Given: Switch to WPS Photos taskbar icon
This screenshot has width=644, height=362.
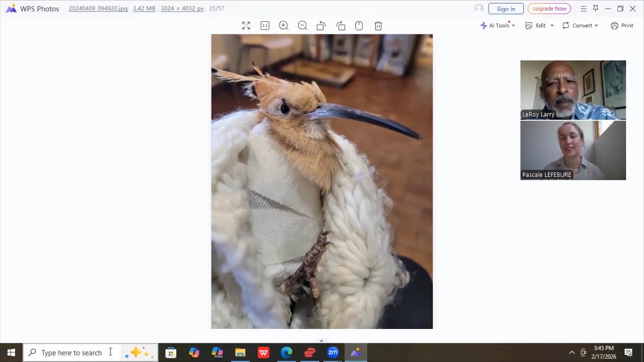Looking at the screenshot, I should tap(356, 352).
